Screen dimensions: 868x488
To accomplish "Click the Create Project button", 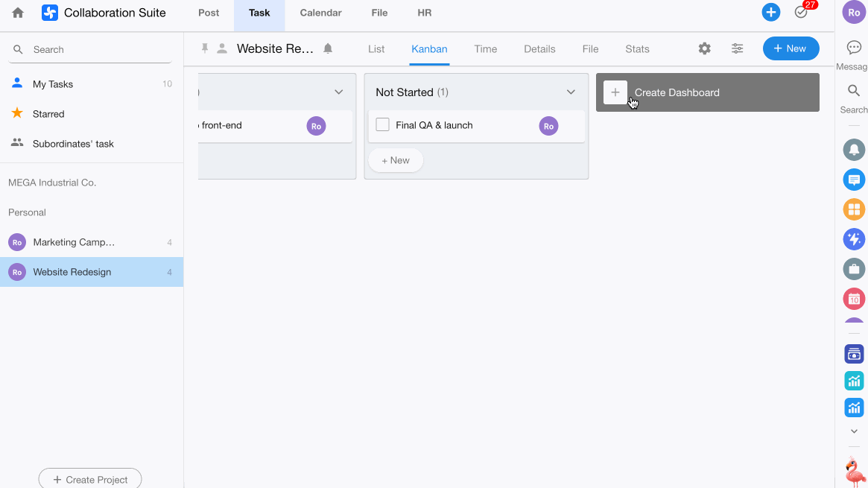I will [x=90, y=479].
